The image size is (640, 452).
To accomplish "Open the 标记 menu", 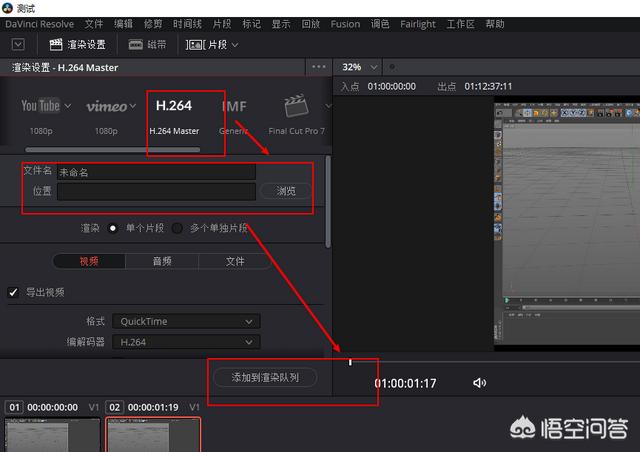I will coord(251,24).
